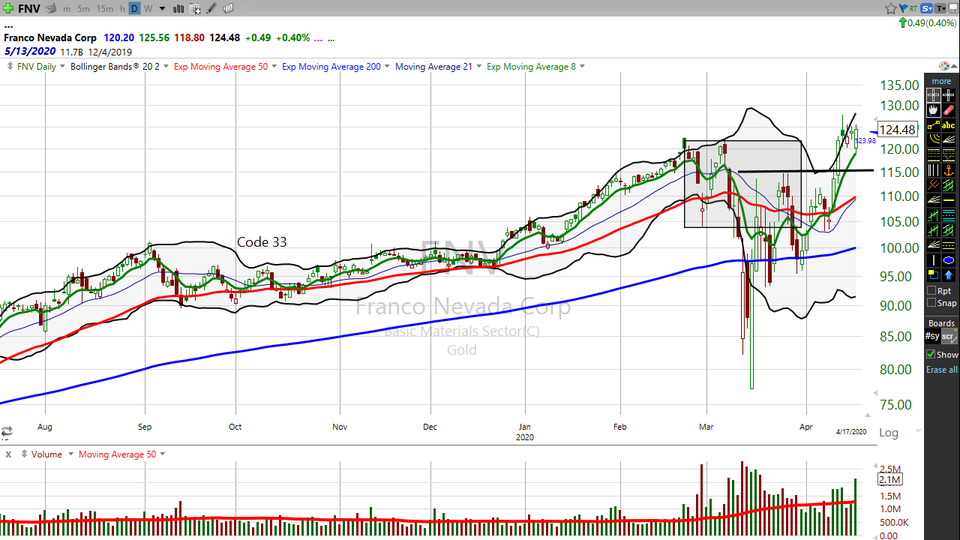
Task: Click the green plus add symbol icon
Action: [x=9, y=9]
